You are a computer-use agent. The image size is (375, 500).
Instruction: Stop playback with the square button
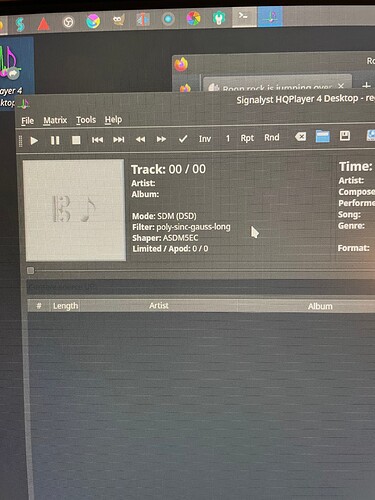pos(76,140)
